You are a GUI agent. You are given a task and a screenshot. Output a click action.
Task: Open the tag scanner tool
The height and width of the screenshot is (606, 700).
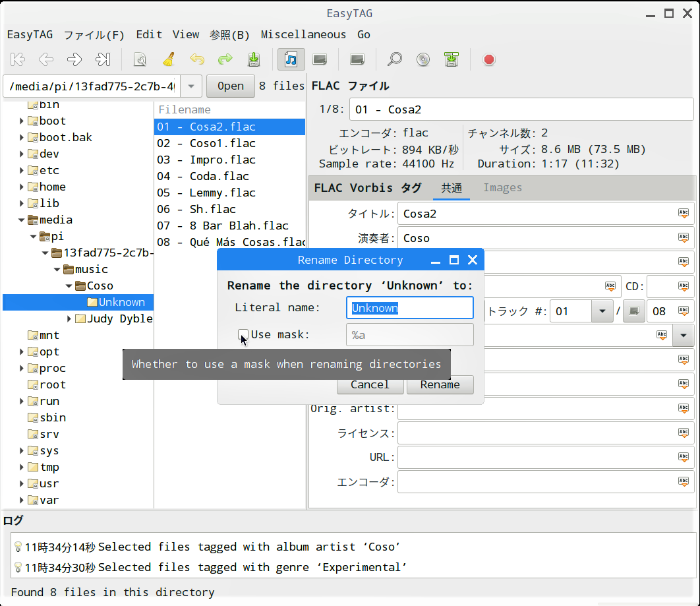(x=140, y=59)
